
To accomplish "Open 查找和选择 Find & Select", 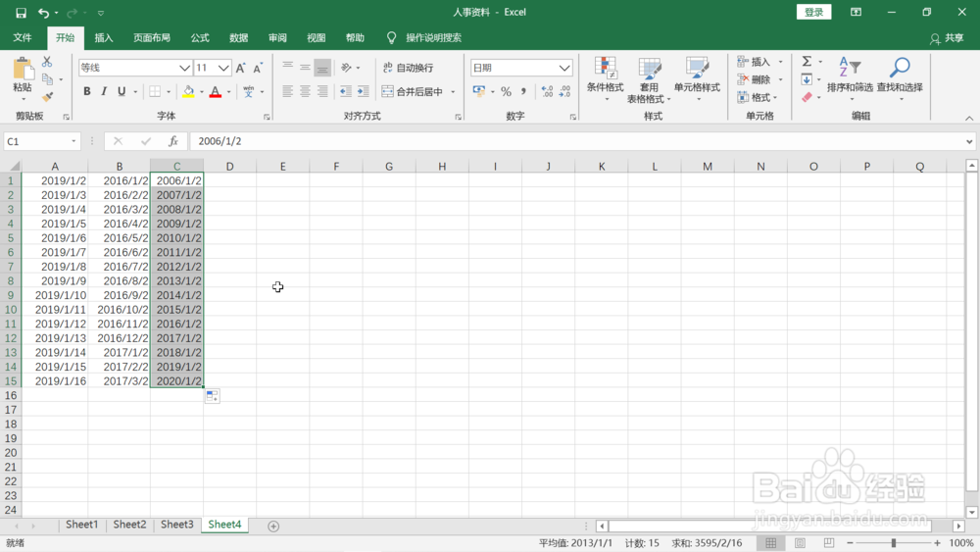I will tap(900, 78).
